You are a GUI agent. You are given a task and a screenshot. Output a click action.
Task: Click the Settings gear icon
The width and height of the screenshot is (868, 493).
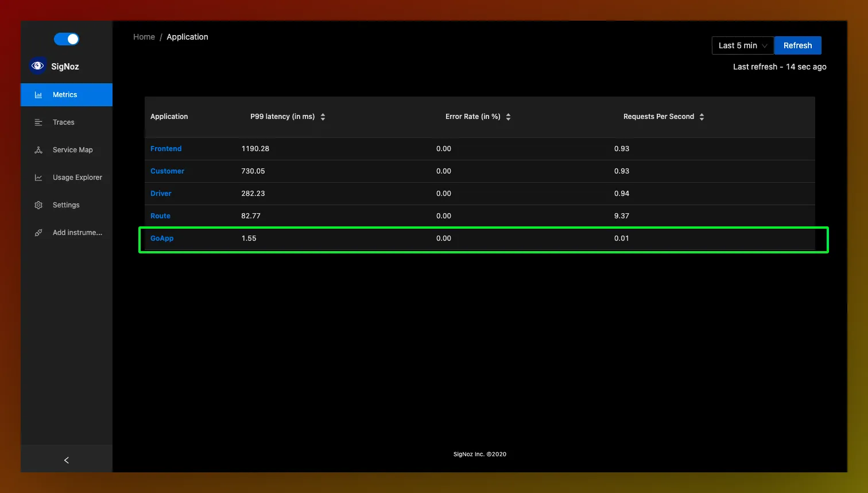tap(38, 205)
